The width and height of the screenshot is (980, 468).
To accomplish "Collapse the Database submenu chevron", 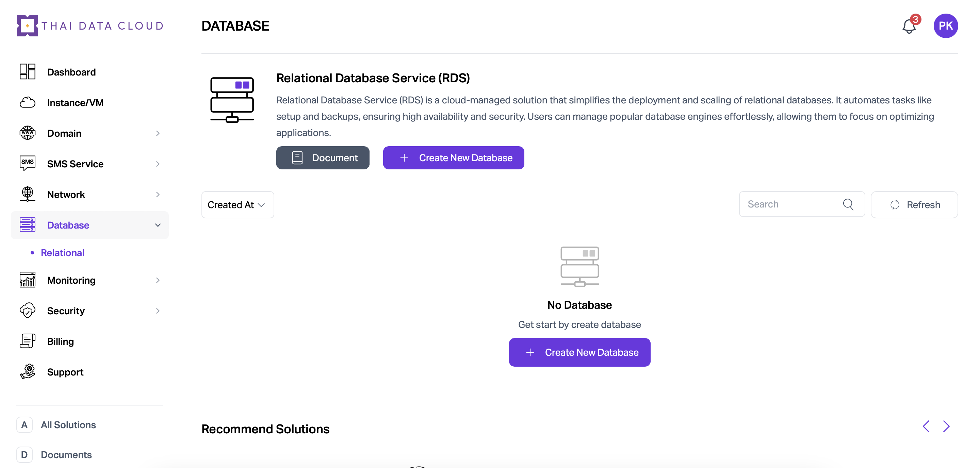I will click(x=158, y=225).
